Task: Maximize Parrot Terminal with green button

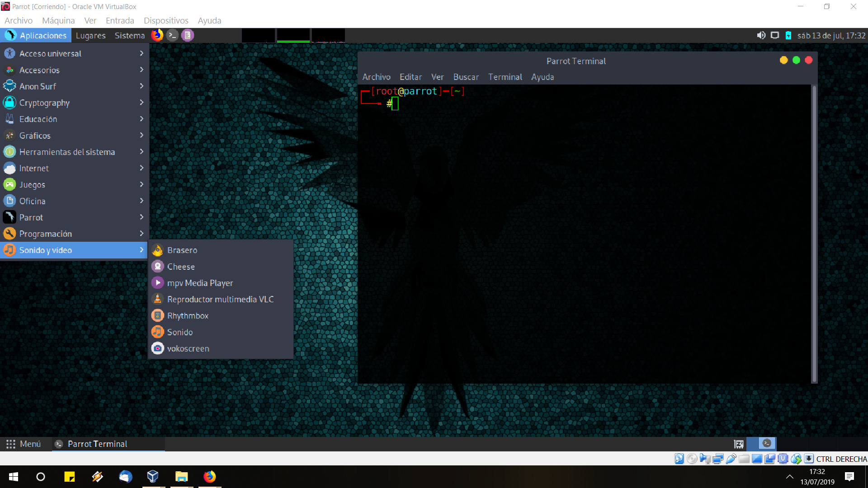Action: coord(796,60)
